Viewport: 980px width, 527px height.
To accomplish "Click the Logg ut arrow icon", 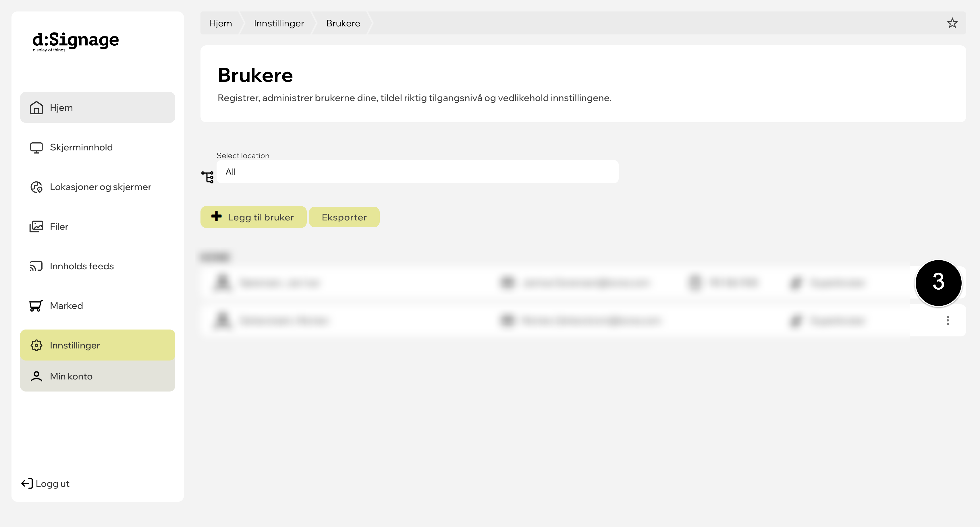I will [27, 484].
